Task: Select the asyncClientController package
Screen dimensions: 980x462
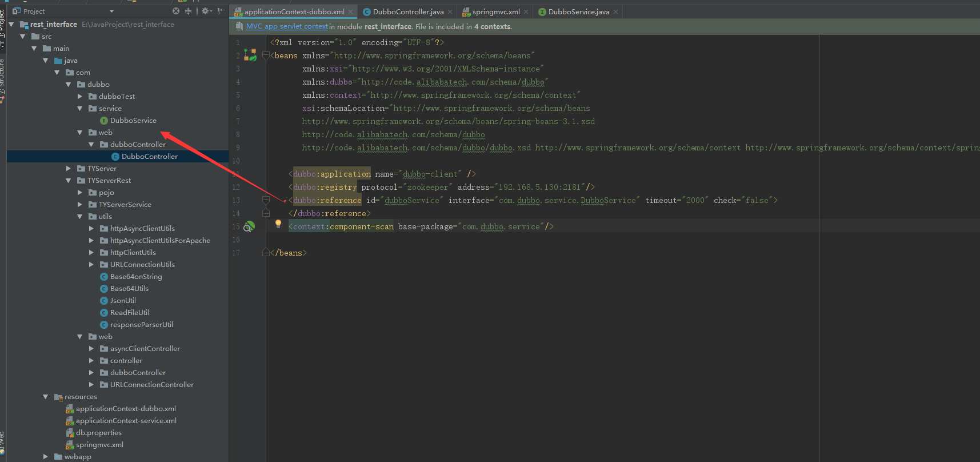Action: [140, 349]
